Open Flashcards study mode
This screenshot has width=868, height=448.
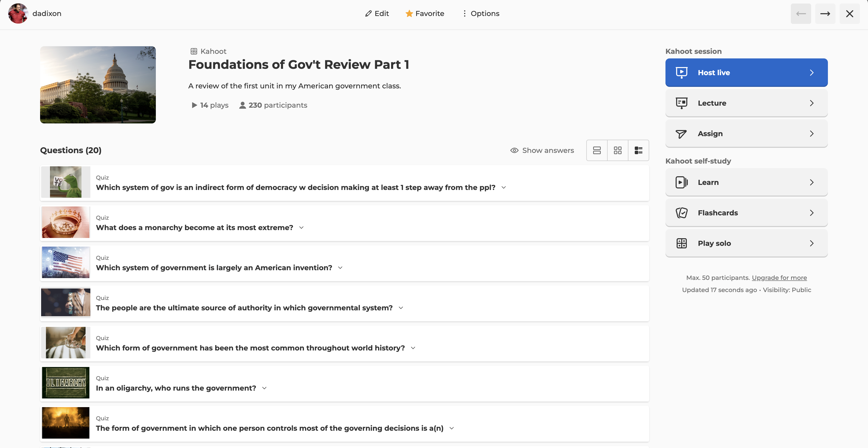point(746,213)
